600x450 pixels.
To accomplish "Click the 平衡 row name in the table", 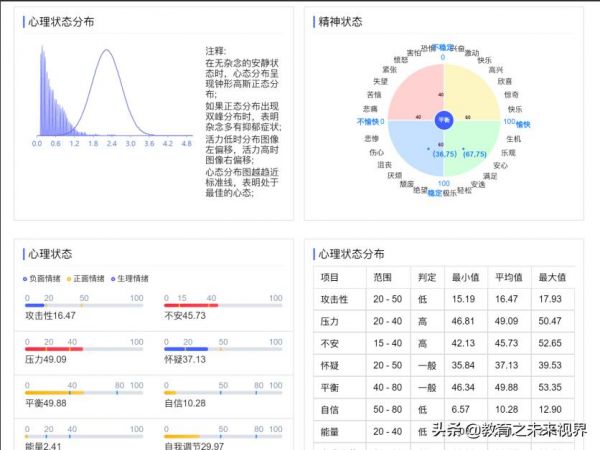I will coord(329,388).
